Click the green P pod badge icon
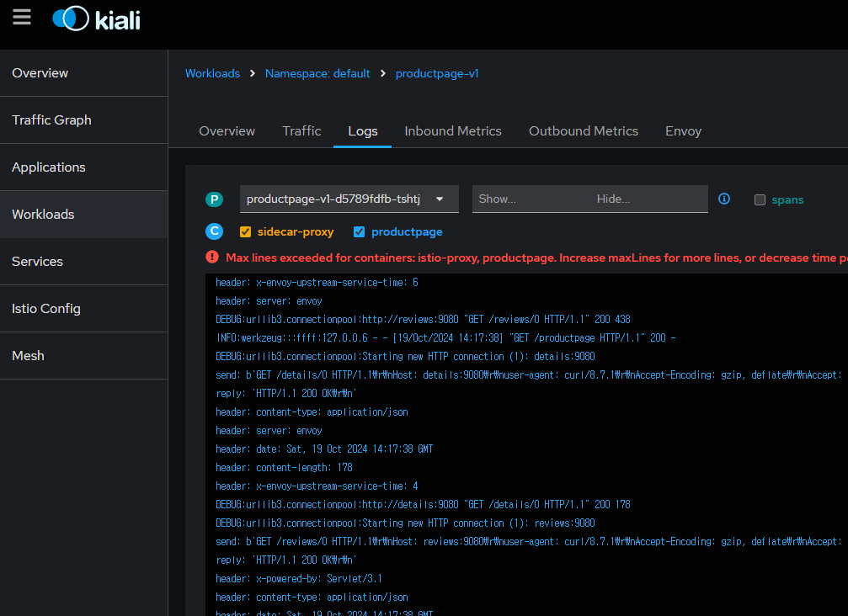848x616 pixels. (215, 199)
